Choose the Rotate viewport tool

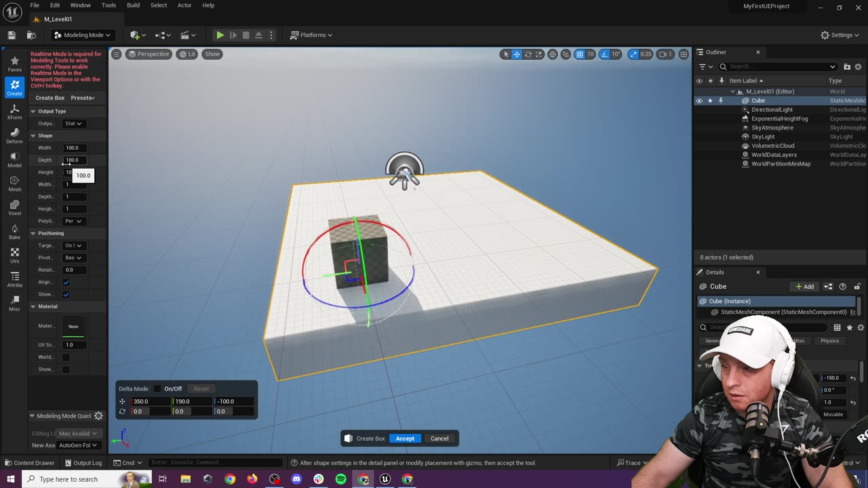528,54
